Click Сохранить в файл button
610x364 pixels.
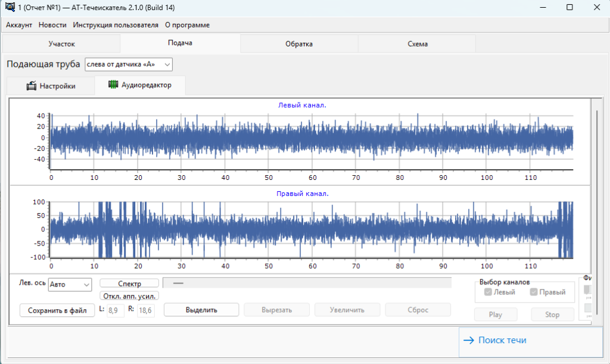coord(57,310)
